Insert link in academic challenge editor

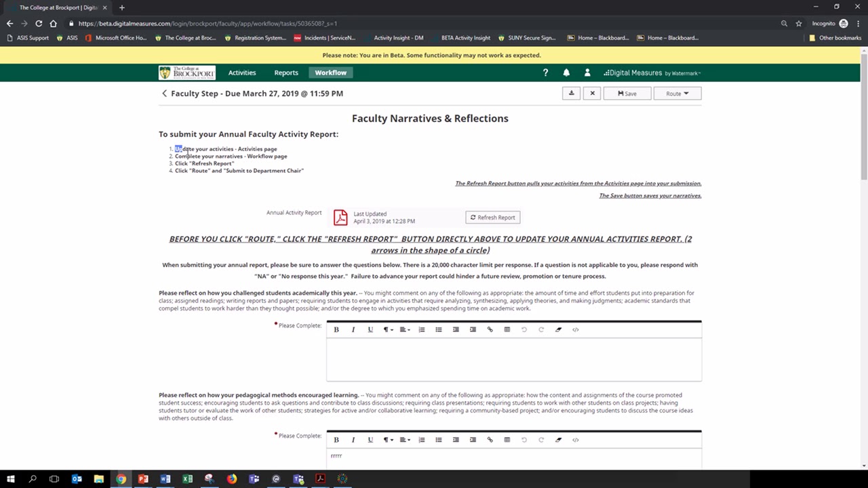pos(490,329)
